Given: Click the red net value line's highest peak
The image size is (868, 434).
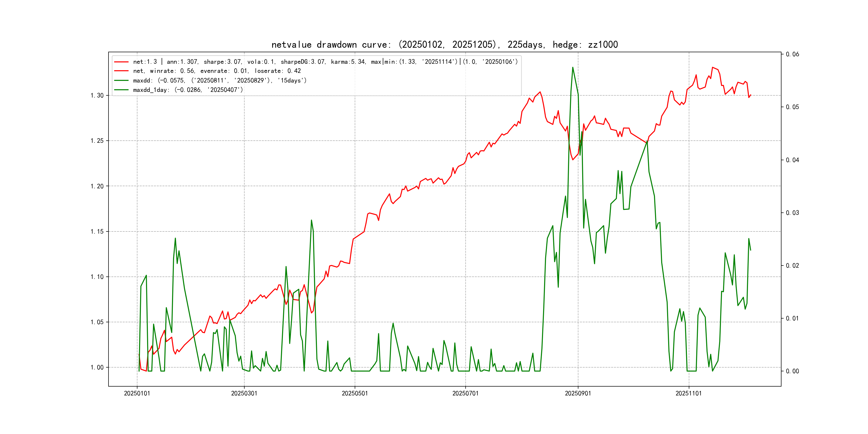Looking at the screenshot, I should pyautogui.click(x=712, y=68).
